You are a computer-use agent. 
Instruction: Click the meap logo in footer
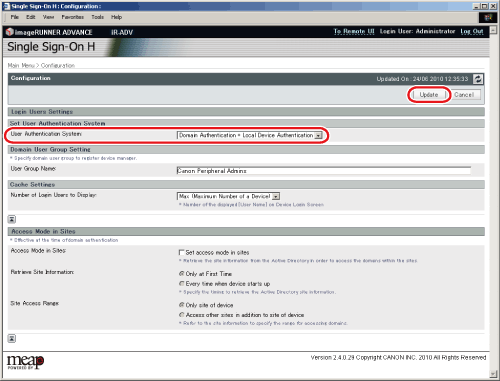pos(25,362)
